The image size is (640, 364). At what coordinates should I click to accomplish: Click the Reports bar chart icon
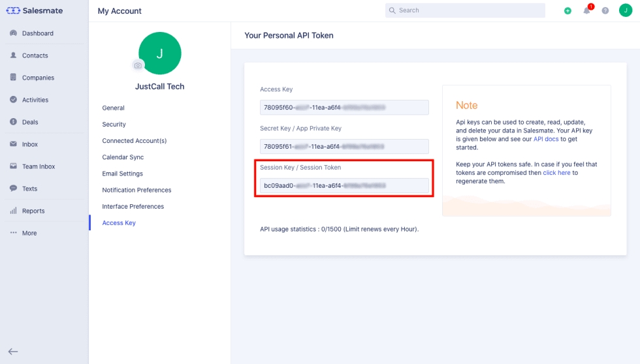(x=14, y=210)
